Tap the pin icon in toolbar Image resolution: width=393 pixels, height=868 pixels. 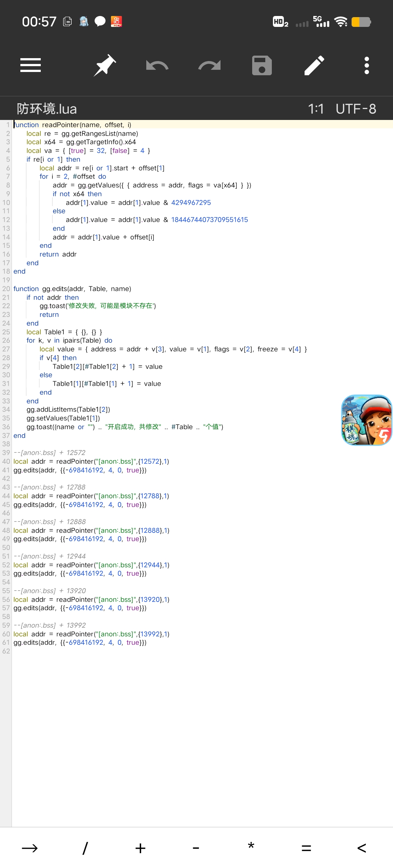(x=105, y=65)
